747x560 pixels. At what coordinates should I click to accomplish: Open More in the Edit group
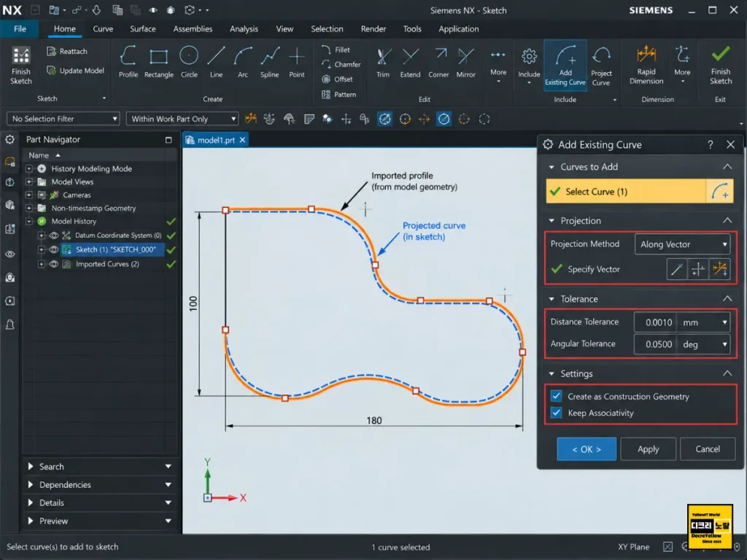(498, 66)
